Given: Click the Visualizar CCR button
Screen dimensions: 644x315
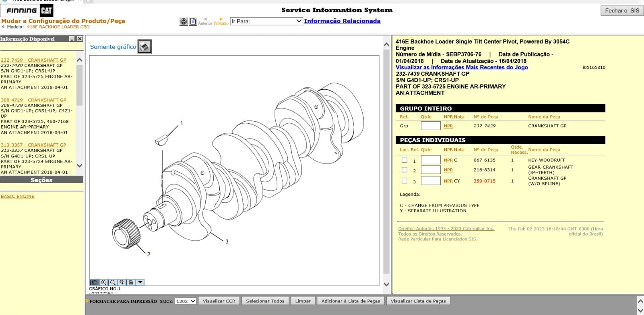Looking at the screenshot, I should click(219, 301).
